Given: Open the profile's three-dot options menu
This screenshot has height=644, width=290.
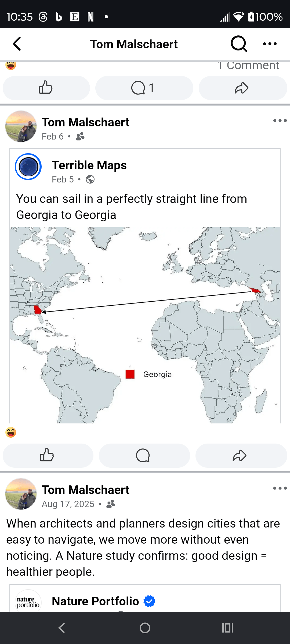Looking at the screenshot, I should [270, 44].
